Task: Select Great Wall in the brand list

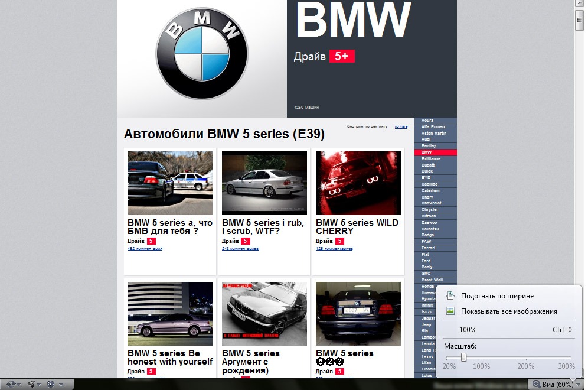Action: pos(432,280)
